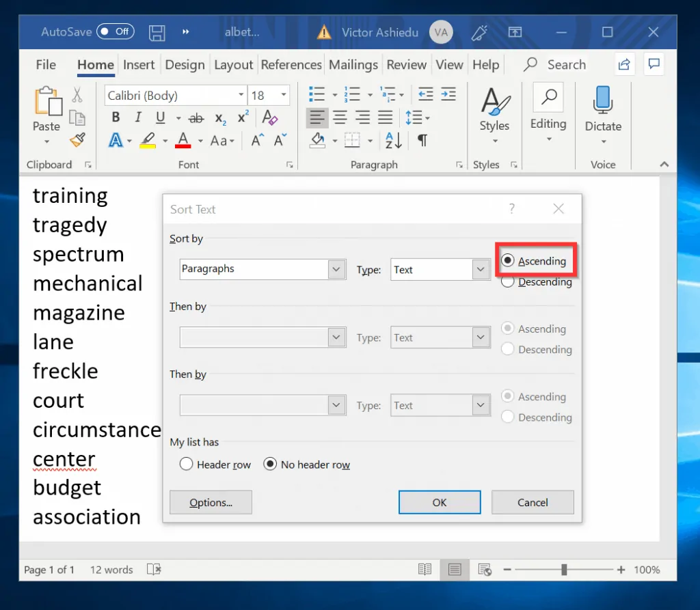Align text to the right
700x610 pixels.
[362, 117]
